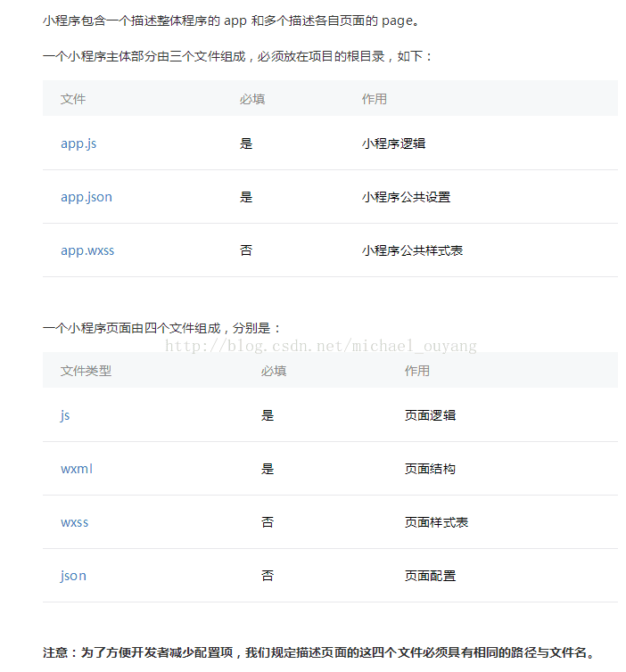Click the bold note starting '注意：为了方便开发者'

click(319, 652)
